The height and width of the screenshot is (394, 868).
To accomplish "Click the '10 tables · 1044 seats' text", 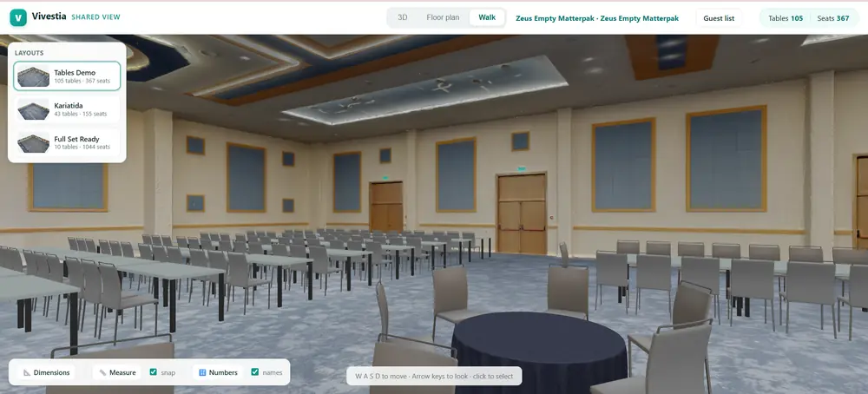I will [82, 148].
